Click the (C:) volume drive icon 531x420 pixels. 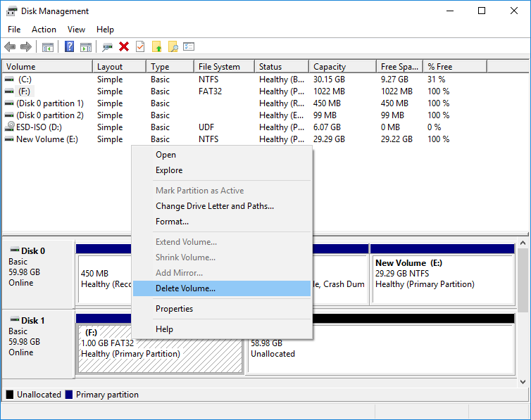9,79
